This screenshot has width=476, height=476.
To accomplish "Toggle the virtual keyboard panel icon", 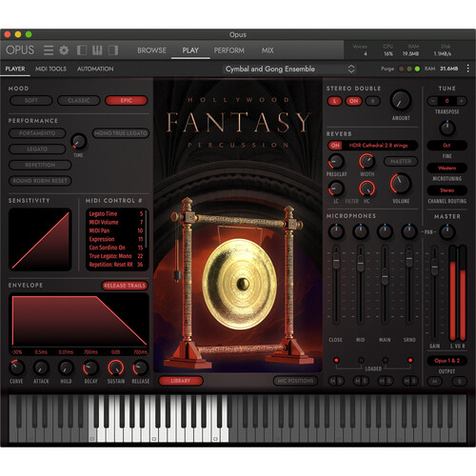I will [x=97, y=50].
